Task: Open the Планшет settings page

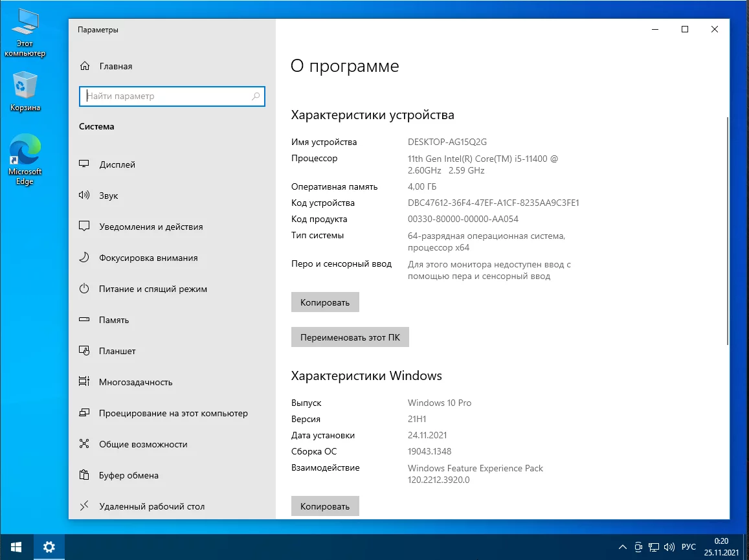Action: [x=117, y=351]
